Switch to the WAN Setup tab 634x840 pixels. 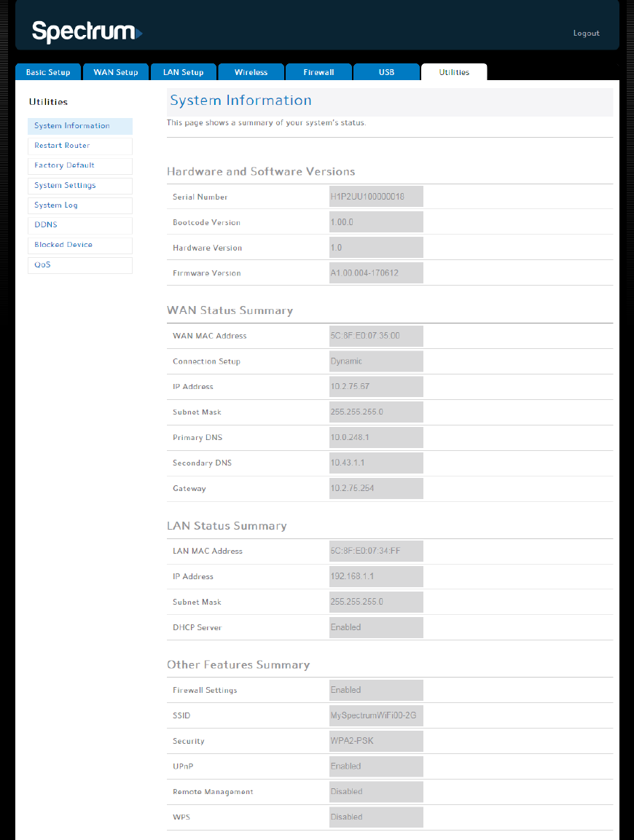[x=116, y=72]
